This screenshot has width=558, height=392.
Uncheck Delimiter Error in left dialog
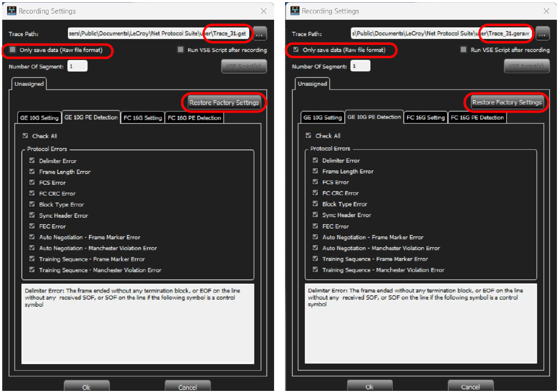32,161
